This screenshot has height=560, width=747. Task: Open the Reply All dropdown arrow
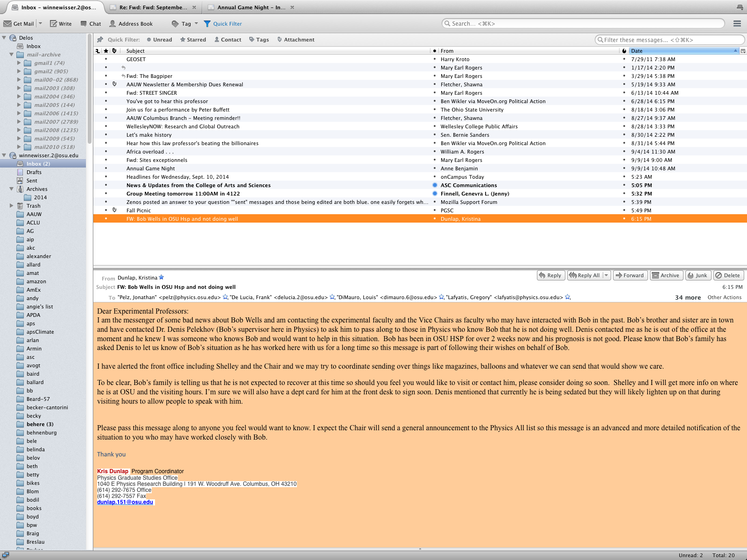tap(606, 275)
